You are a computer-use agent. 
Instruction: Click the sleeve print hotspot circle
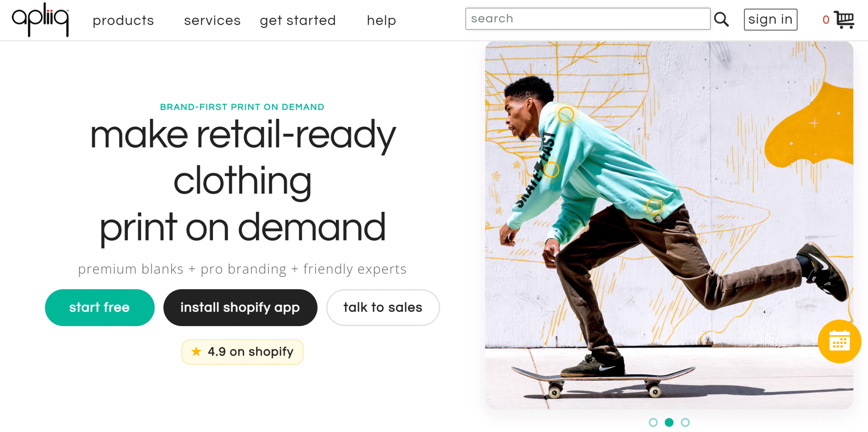point(551,170)
